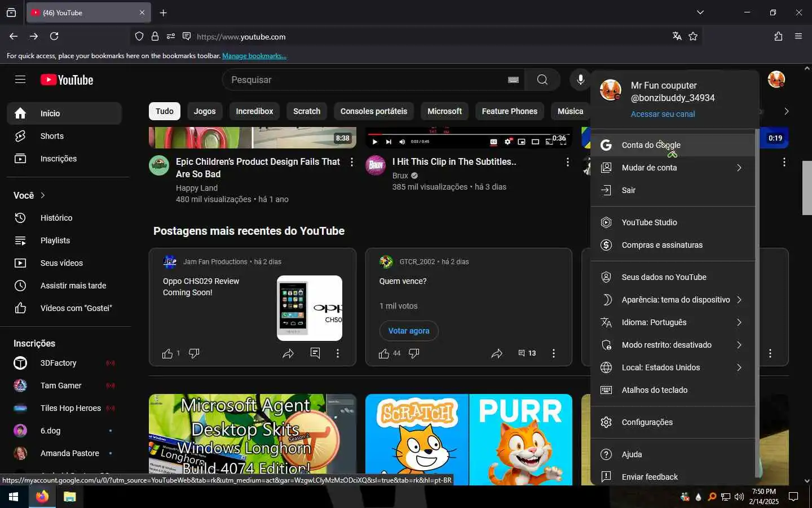Click the profile avatar in top right

(776, 80)
